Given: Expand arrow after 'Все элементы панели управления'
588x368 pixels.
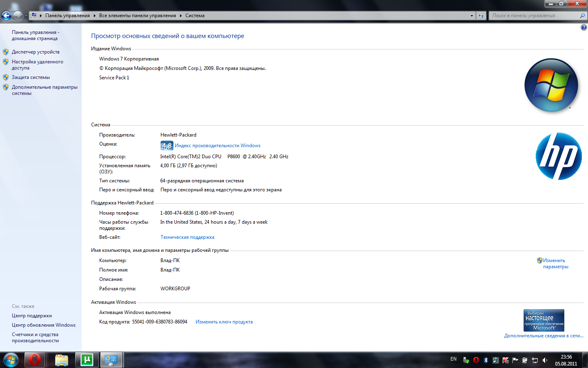Looking at the screenshot, I should (x=180, y=16).
